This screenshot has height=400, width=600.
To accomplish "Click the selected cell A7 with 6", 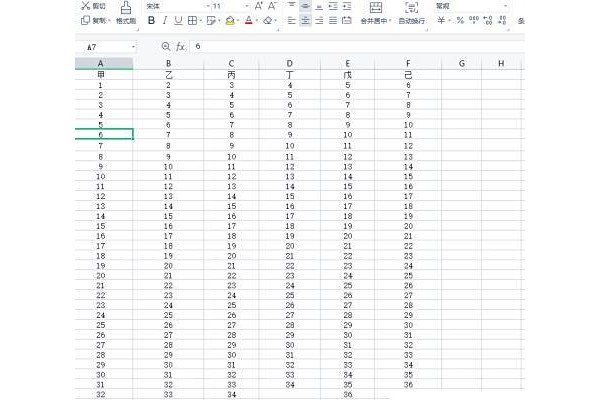I will (x=104, y=134).
